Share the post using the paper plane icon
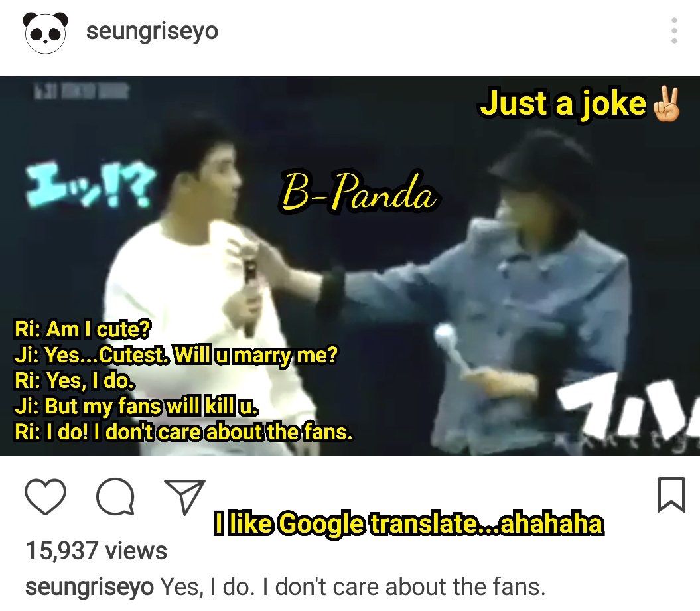700x611 pixels. 185,496
